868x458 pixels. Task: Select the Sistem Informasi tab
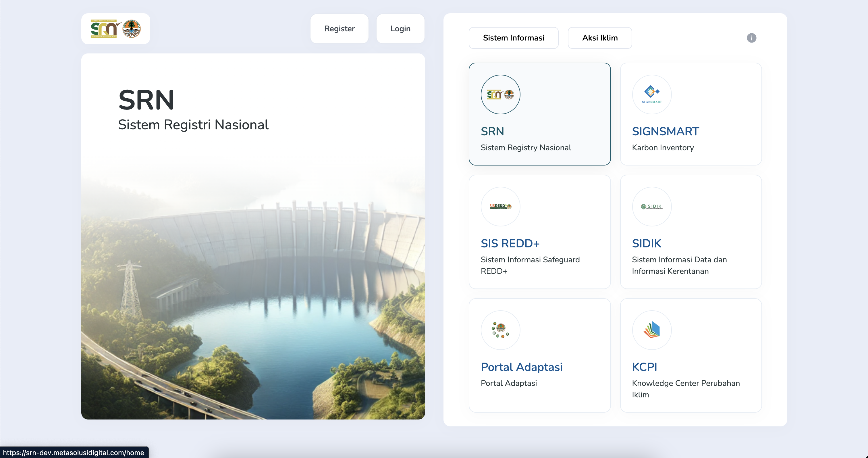(x=513, y=38)
